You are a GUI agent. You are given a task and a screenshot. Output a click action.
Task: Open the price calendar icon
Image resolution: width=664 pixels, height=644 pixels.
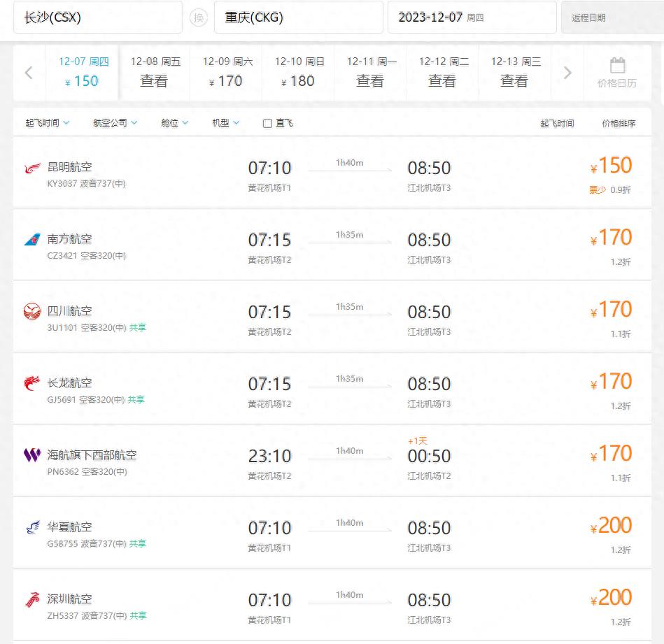click(617, 66)
